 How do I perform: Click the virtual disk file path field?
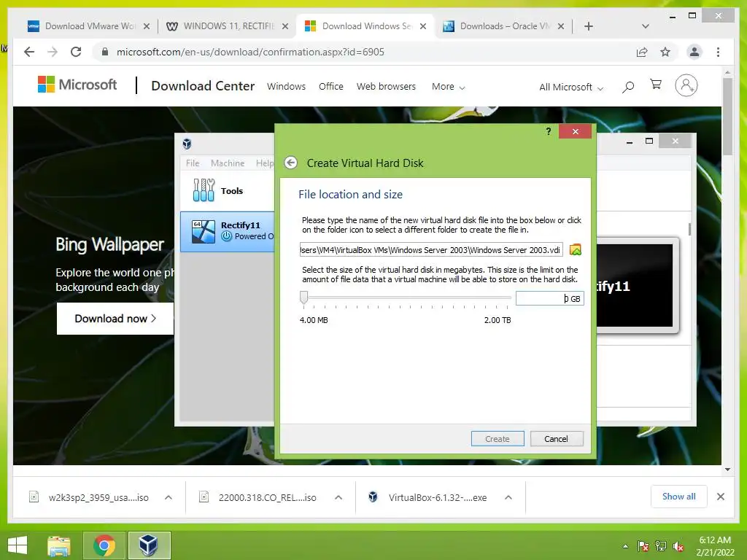click(x=431, y=250)
